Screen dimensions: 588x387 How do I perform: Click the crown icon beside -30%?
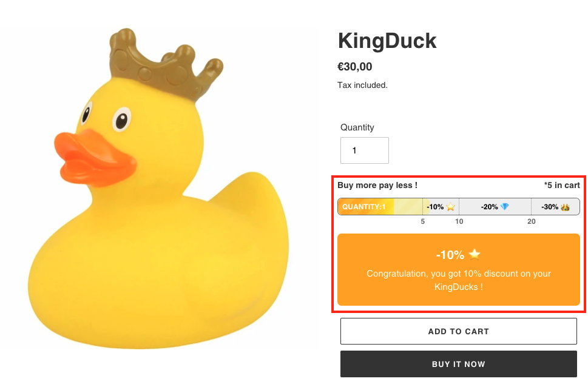tap(565, 207)
